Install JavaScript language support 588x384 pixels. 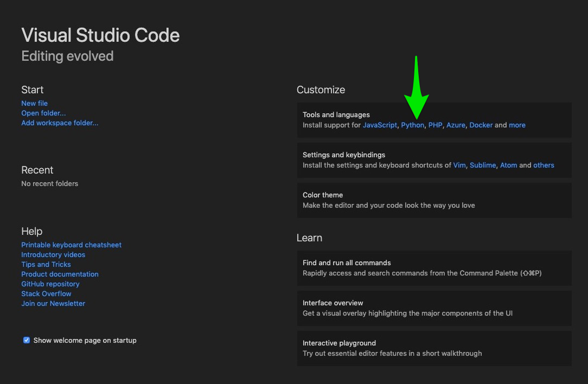(380, 125)
